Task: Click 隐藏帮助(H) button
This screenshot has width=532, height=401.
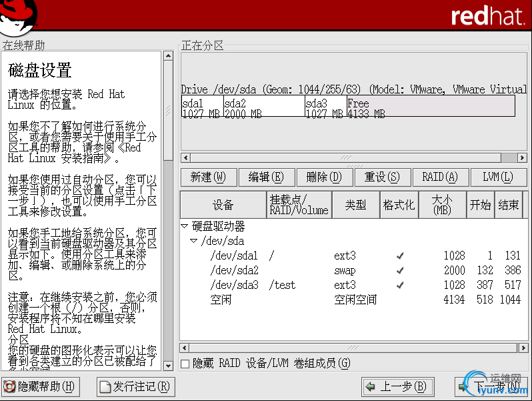Action: point(41,387)
